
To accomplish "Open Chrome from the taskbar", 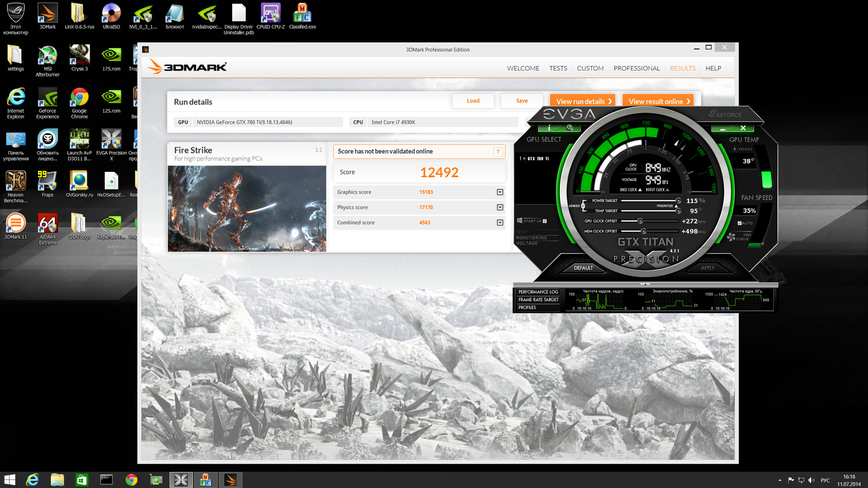I will [131, 480].
